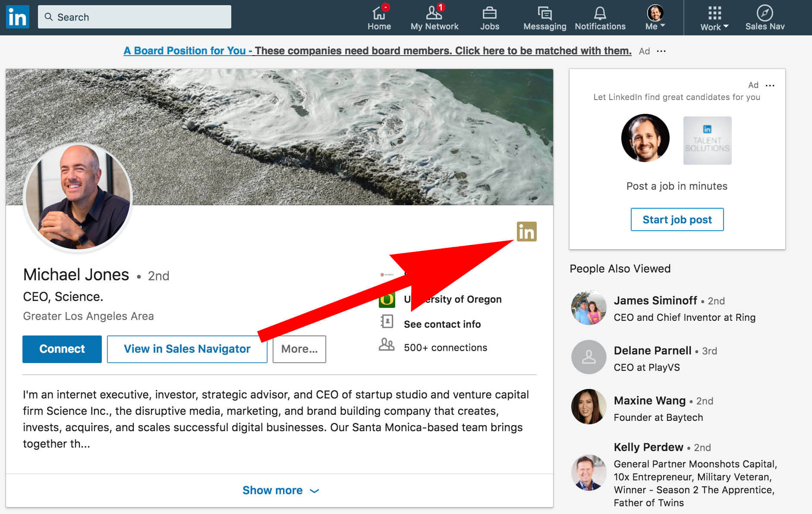Open James Siminoff's profile name link
This screenshot has width=812, height=514.
[655, 301]
